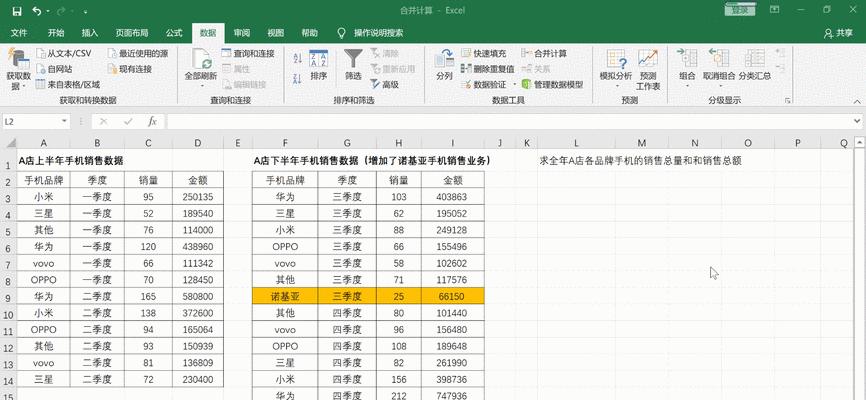Click the Select All corner triangle
This screenshot has height=400, width=866.
click(x=9, y=144)
